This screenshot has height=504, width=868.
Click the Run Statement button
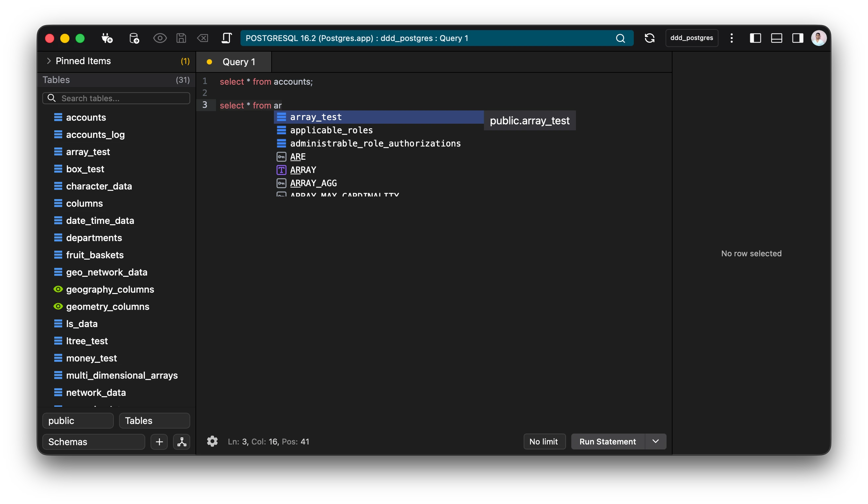[x=608, y=441]
